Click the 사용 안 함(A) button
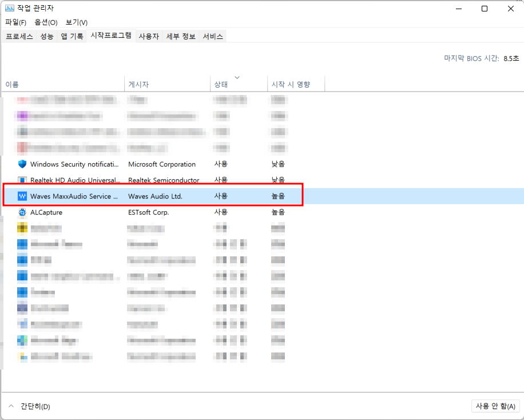The width and height of the screenshot is (524, 420). pos(495,406)
